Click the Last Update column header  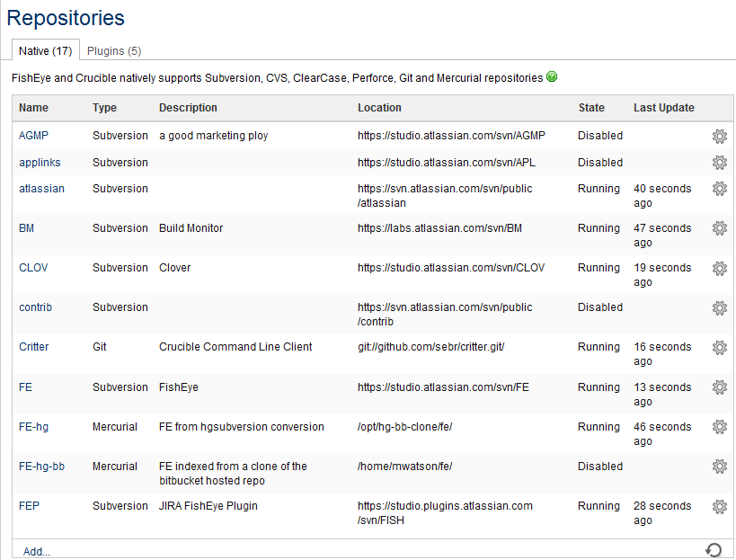click(664, 108)
